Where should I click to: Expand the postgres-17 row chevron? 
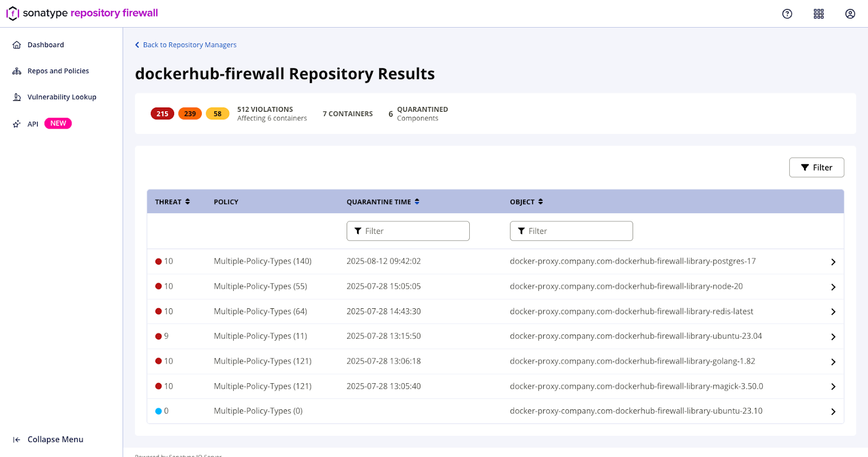(x=833, y=262)
